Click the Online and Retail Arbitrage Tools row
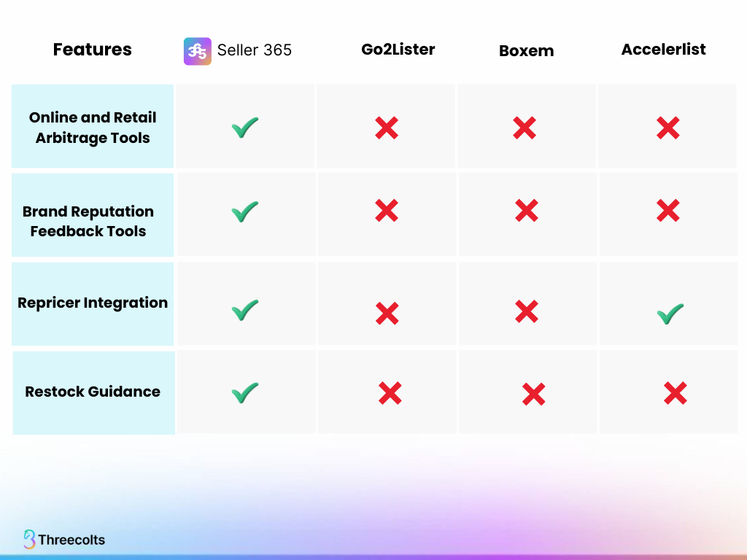 (93, 128)
